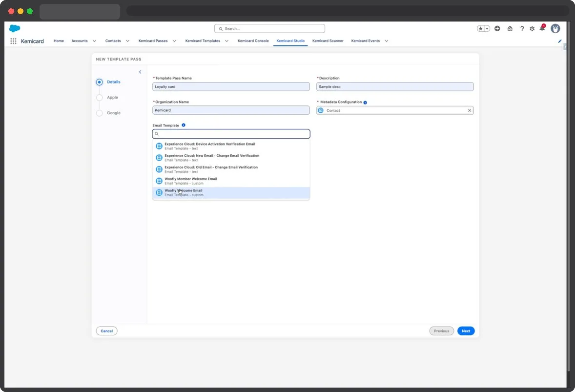The height and width of the screenshot is (392, 575).
Task: Open the Trailhead guidance icon
Action: pyautogui.click(x=510, y=29)
